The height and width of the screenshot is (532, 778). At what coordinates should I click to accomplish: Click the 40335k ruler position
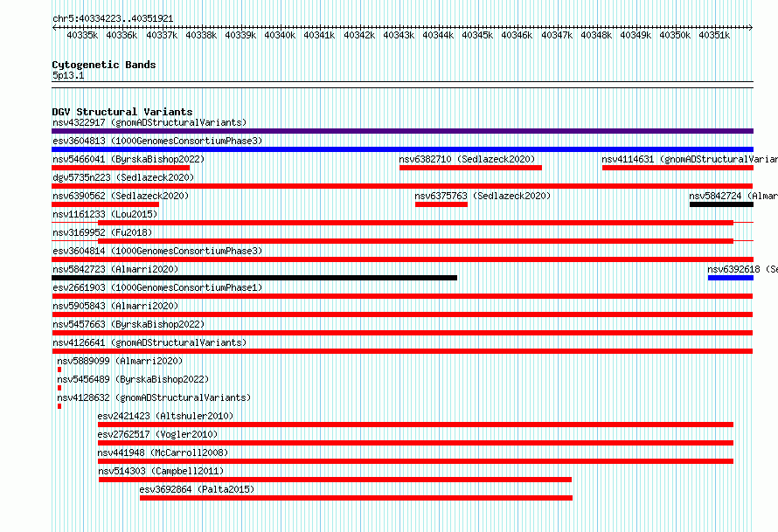click(x=82, y=35)
